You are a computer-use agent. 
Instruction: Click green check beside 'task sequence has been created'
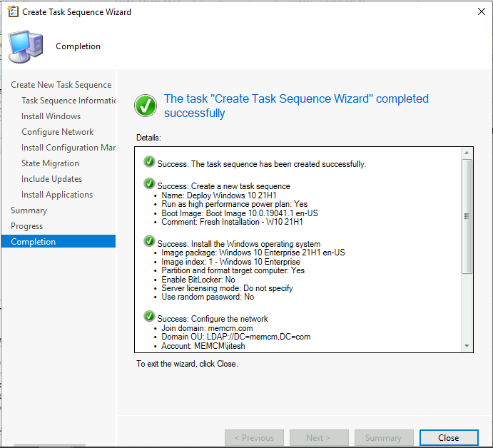[149, 162]
